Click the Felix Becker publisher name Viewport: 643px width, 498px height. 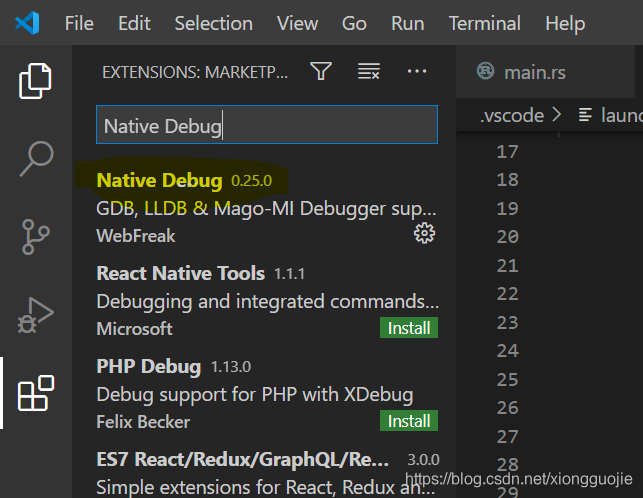143,422
